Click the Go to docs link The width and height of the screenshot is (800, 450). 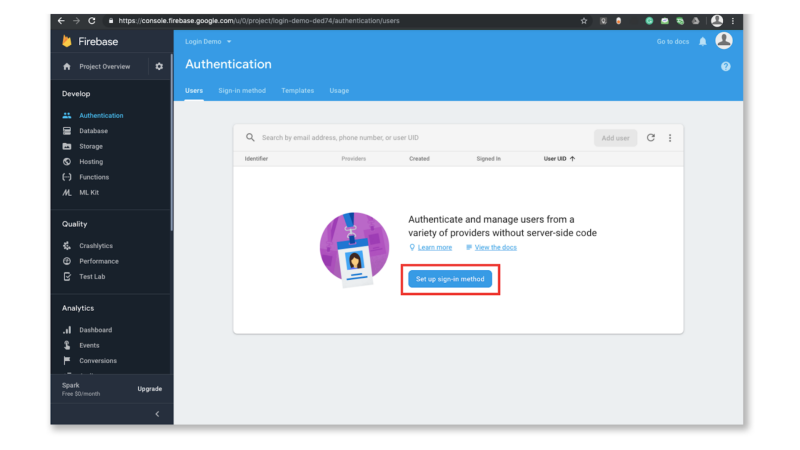(672, 41)
